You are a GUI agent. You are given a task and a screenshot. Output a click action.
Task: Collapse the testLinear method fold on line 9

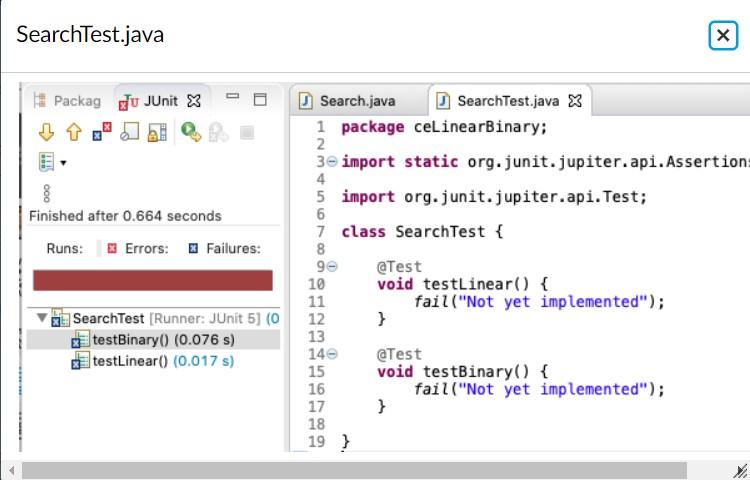(332, 266)
